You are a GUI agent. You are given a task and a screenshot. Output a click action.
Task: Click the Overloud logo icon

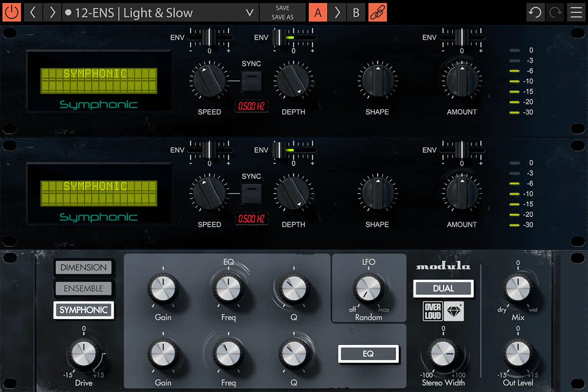433,311
